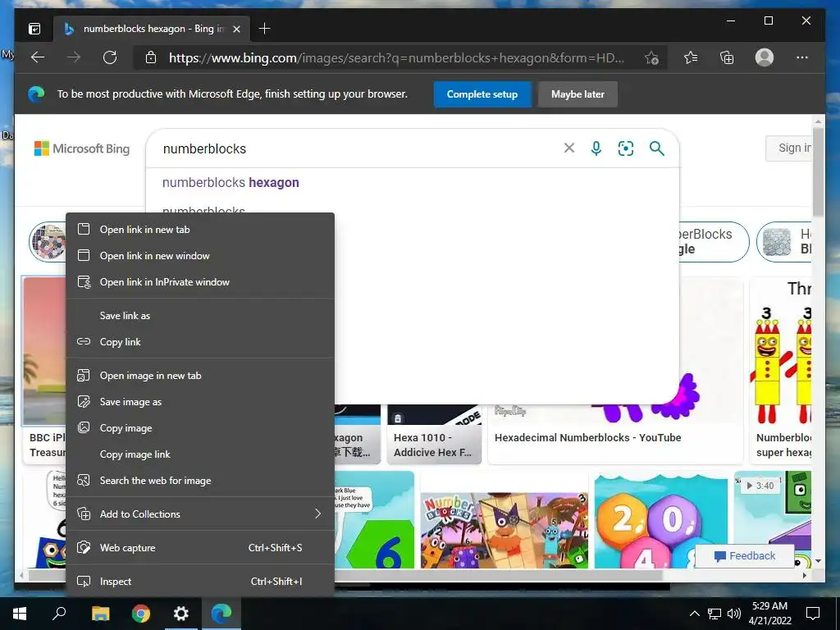Screen dimensions: 840x630
Task: Select Copy image
Action: tap(200, 428)
